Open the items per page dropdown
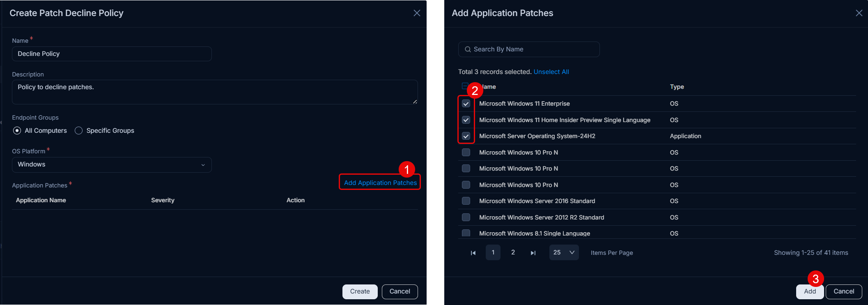The image size is (868, 305). pos(564,252)
